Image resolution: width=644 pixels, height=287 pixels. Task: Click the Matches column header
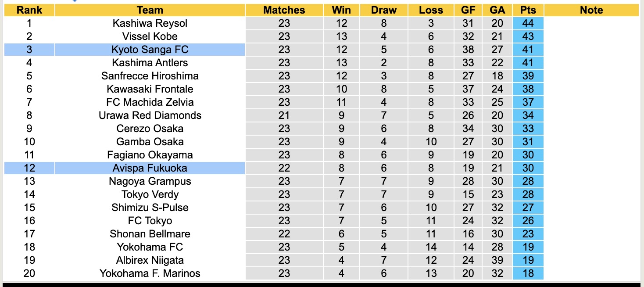point(284,10)
